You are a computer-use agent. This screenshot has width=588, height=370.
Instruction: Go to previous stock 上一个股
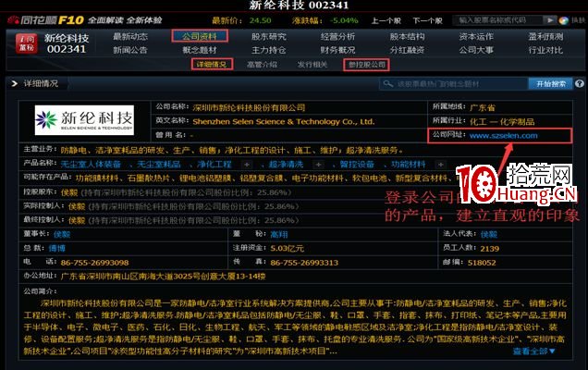pyautogui.click(x=386, y=20)
